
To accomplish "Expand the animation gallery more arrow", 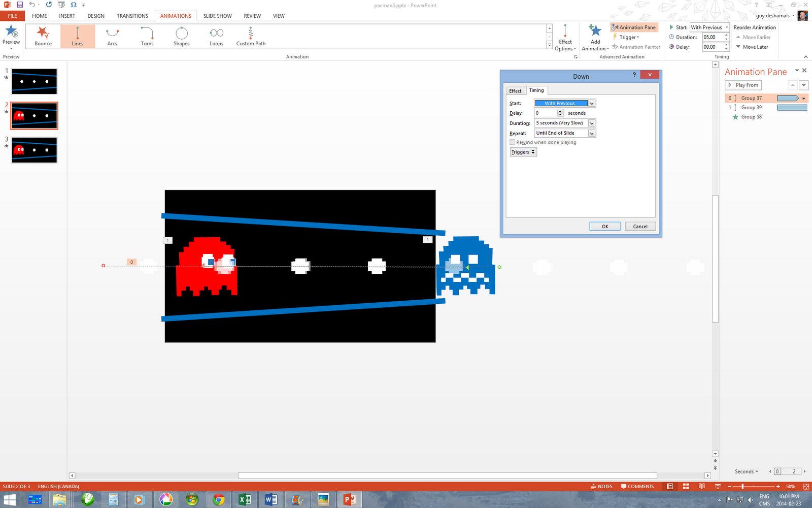I will [550, 45].
